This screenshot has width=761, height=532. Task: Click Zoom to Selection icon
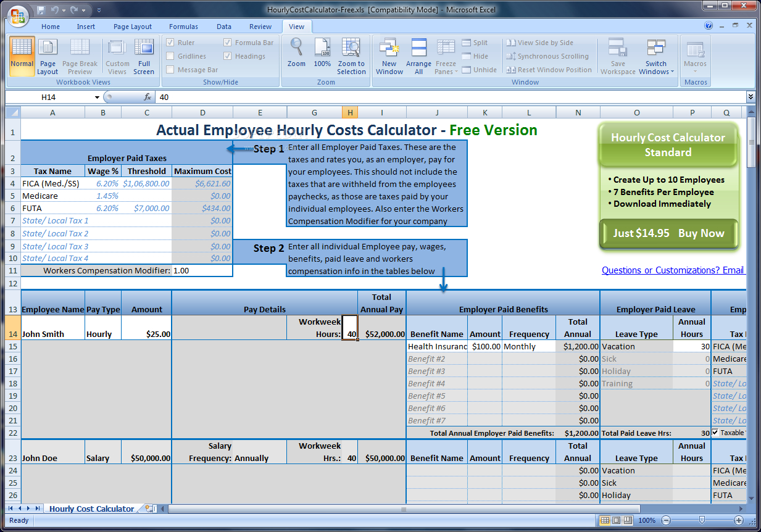click(x=351, y=56)
